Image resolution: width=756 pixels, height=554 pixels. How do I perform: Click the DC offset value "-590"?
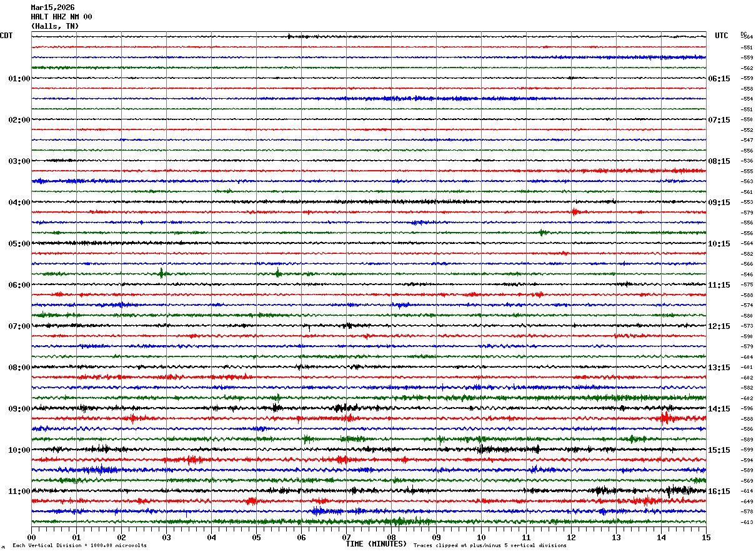(x=747, y=336)
